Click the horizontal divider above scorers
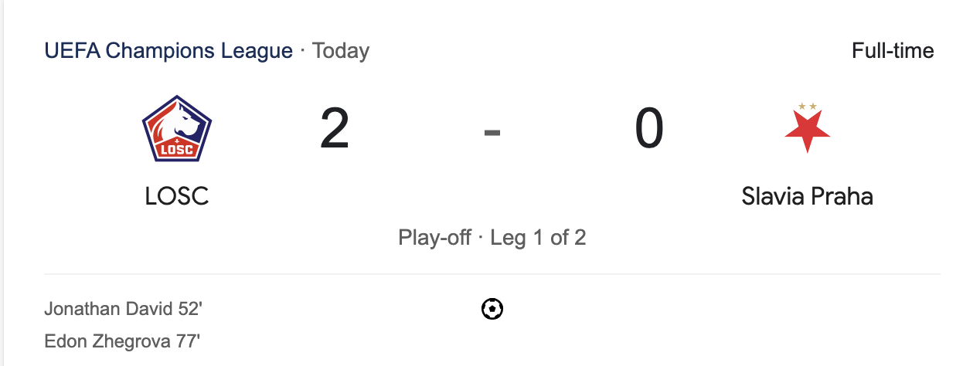 click(x=492, y=274)
